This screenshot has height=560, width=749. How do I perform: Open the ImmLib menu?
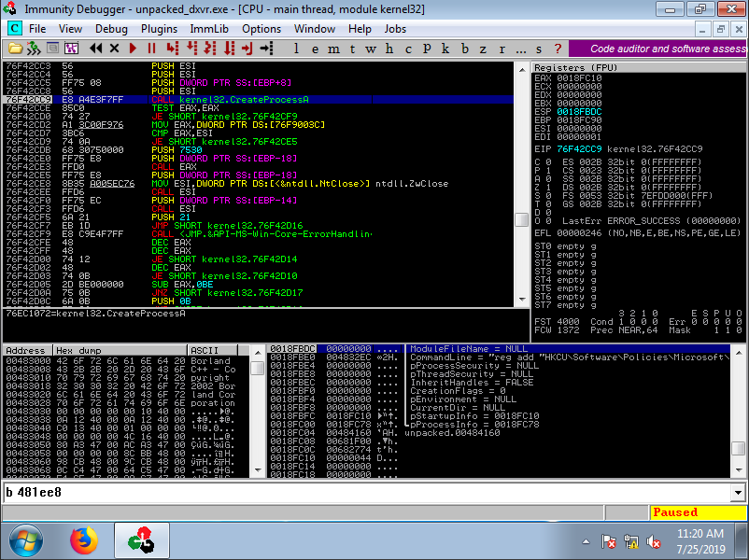(x=209, y=29)
